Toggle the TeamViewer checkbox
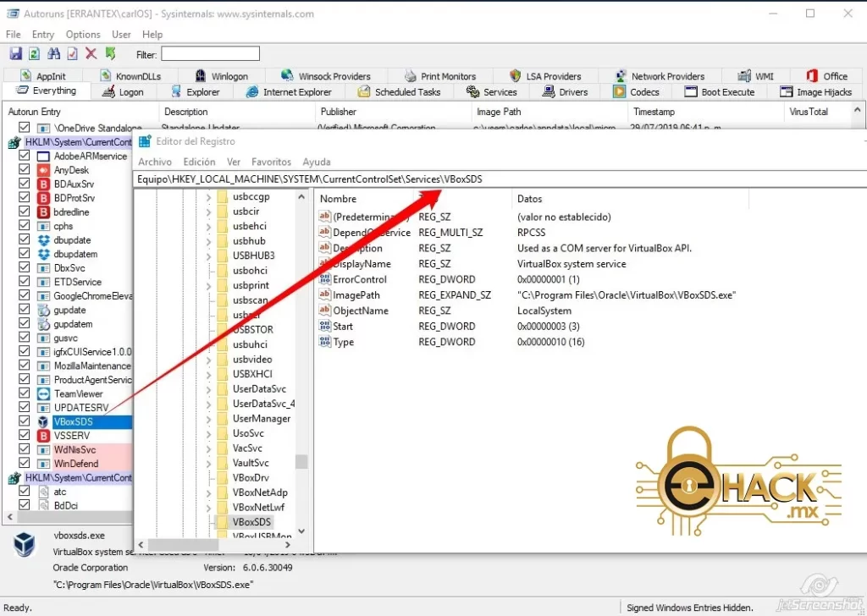Image resolution: width=867 pixels, height=616 pixels. [x=24, y=393]
